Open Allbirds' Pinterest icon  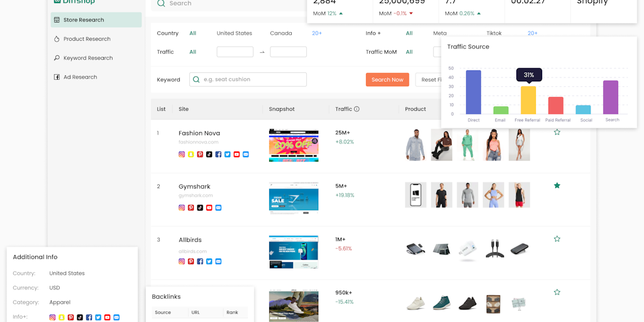coord(191,261)
